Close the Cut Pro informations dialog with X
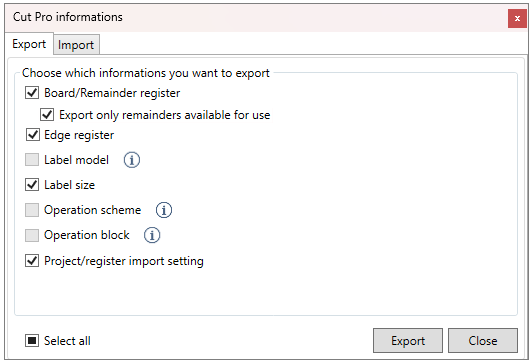The height and width of the screenshot is (364, 531). pyautogui.click(x=517, y=19)
